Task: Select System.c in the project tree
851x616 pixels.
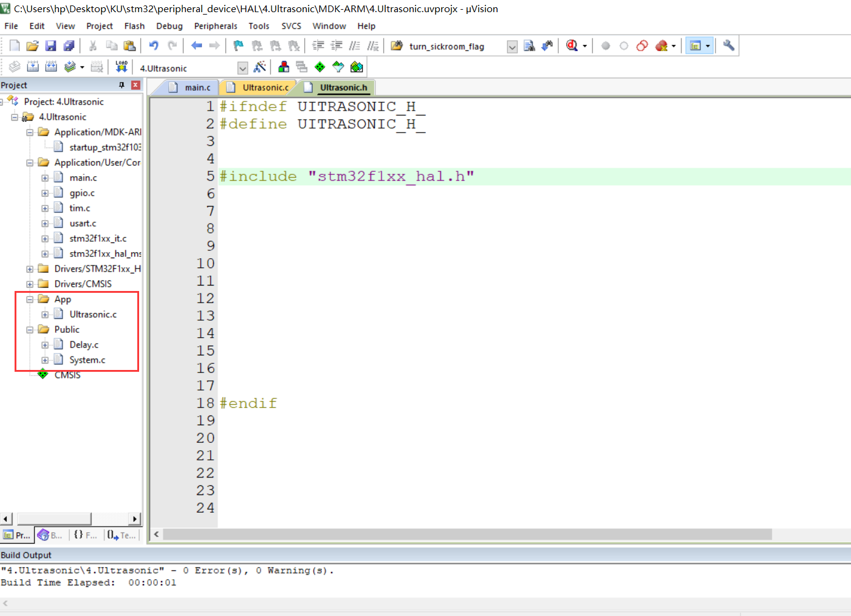Action: pyautogui.click(x=87, y=360)
